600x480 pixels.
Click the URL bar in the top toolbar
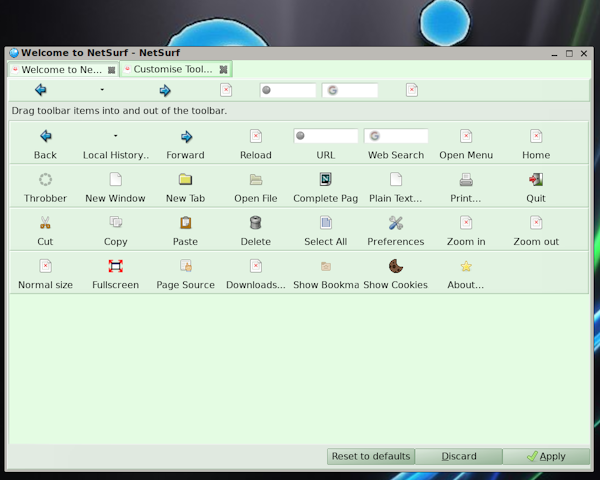pyautogui.click(x=288, y=90)
